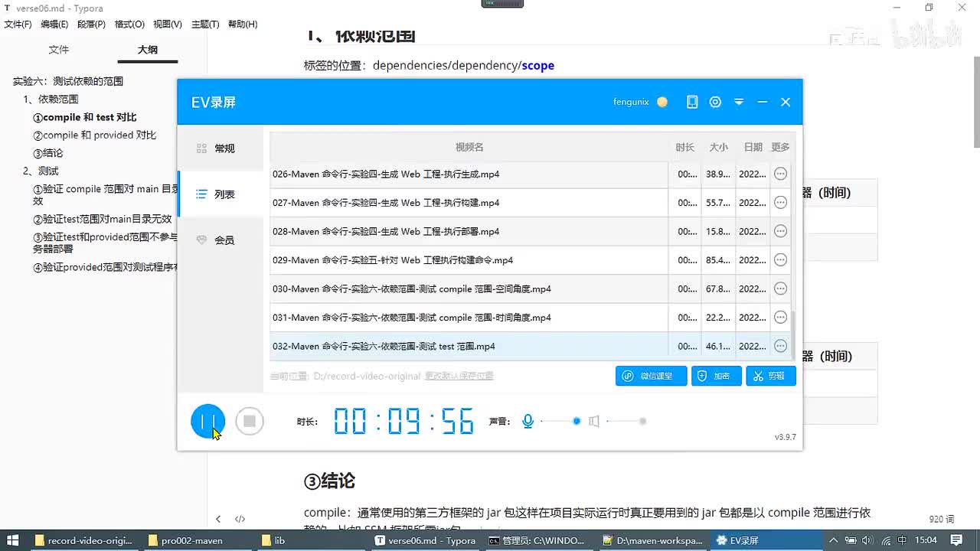This screenshot has width=980, height=551.
Task: Open more options for video 031
Action: coord(780,318)
